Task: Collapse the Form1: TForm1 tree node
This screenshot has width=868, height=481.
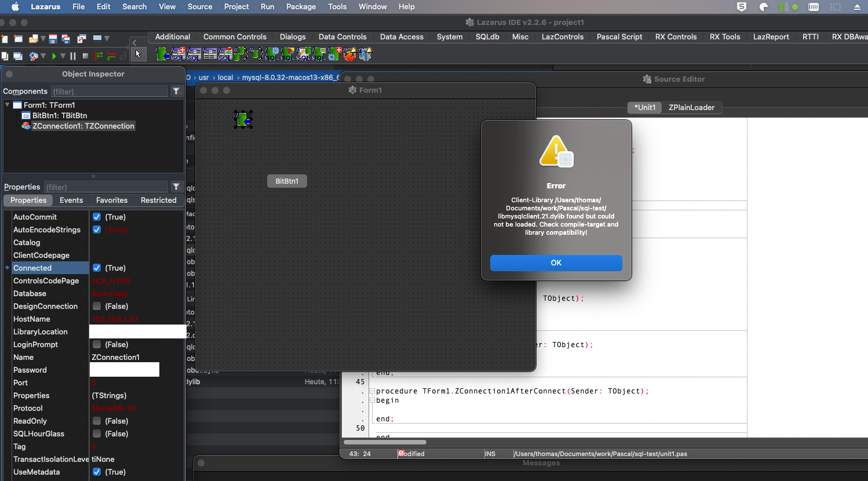Action: pyautogui.click(x=7, y=105)
